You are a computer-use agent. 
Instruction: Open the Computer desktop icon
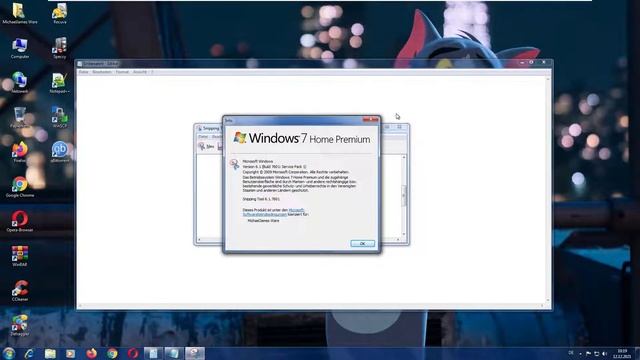20,48
